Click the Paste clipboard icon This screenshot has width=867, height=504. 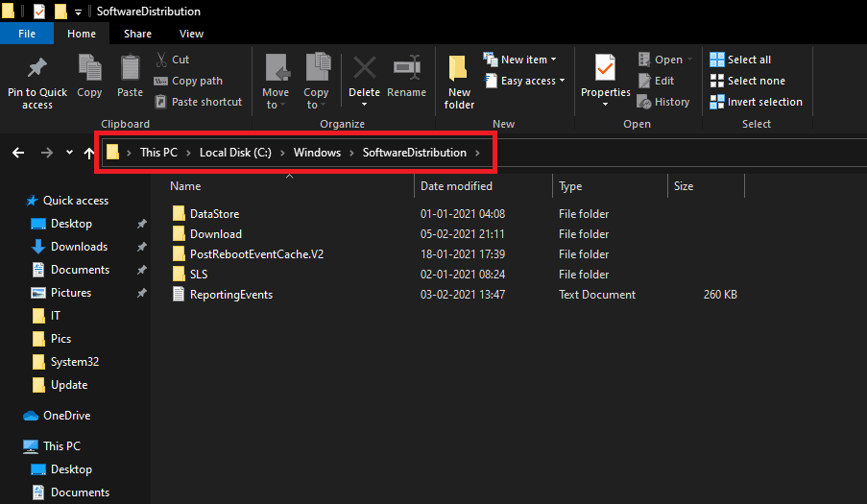130,68
